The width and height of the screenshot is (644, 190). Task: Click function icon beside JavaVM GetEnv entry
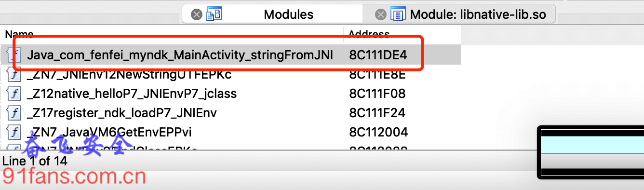pos(14,132)
